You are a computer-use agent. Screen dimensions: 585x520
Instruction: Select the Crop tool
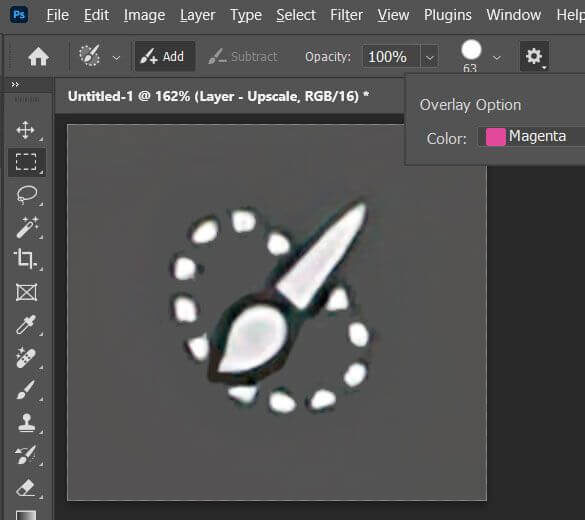[26, 259]
